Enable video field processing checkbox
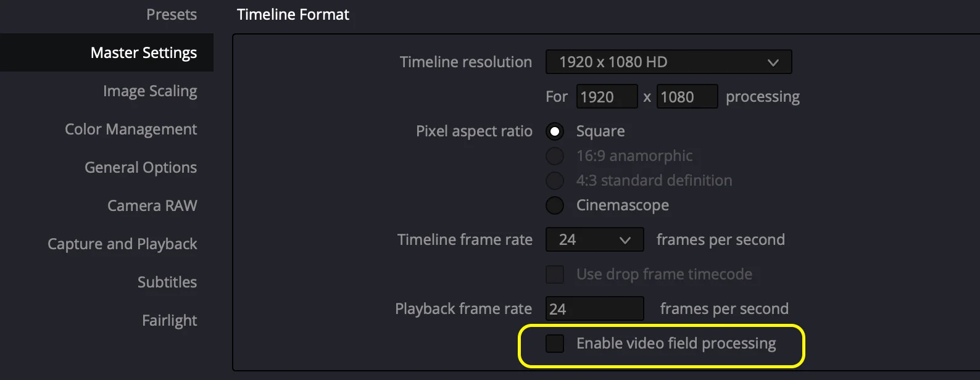 click(x=555, y=344)
